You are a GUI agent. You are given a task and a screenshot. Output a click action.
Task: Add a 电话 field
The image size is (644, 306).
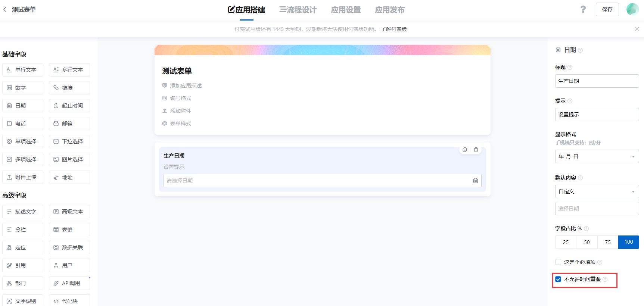pos(23,124)
